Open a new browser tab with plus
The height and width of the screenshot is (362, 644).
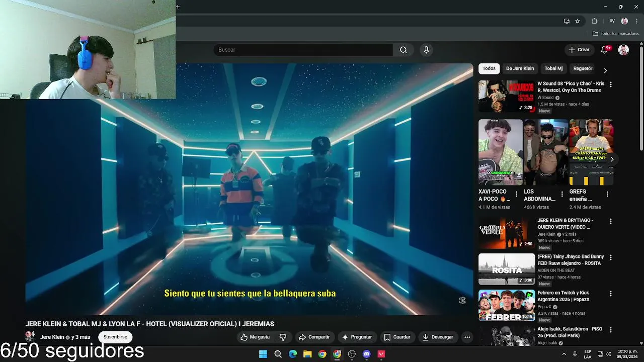pyautogui.click(x=178, y=7)
